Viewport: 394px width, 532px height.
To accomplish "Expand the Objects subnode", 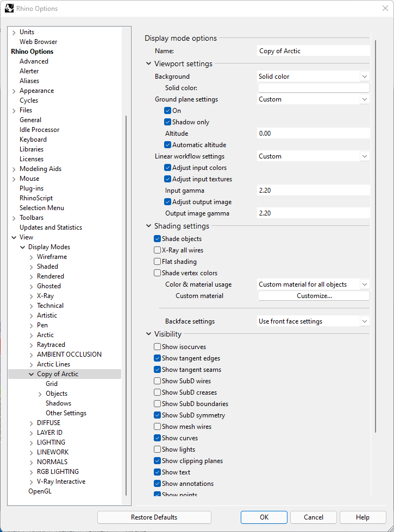I will (40, 394).
